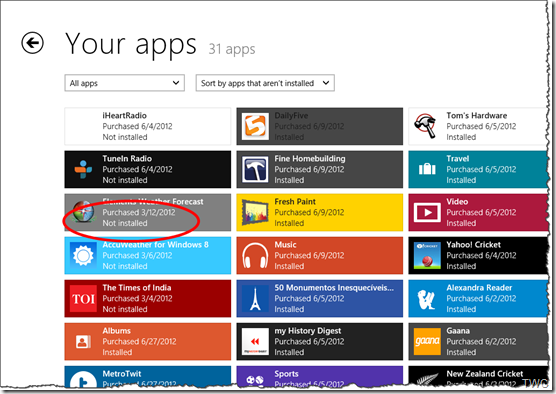Screen dimensions: 556x394
Task: Open the All apps filter dropdown
Action: point(124,83)
